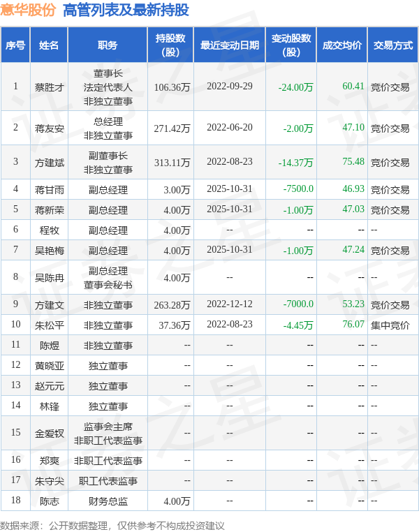The height and width of the screenshot is (532, 419).
Task: Click the change value -7500.0
Action: coord(298,189)
